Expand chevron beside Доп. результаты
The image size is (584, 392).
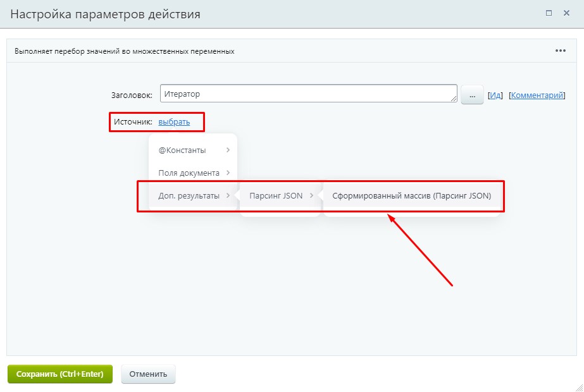point(228,195)
